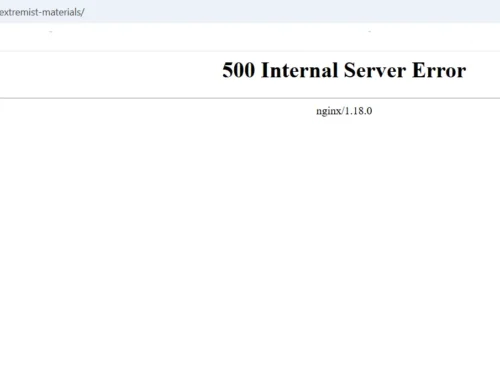The height and width of the screenshot is (380, 500).
Task: Click the word materials in the URL
Action: click(x=64, y=12)
